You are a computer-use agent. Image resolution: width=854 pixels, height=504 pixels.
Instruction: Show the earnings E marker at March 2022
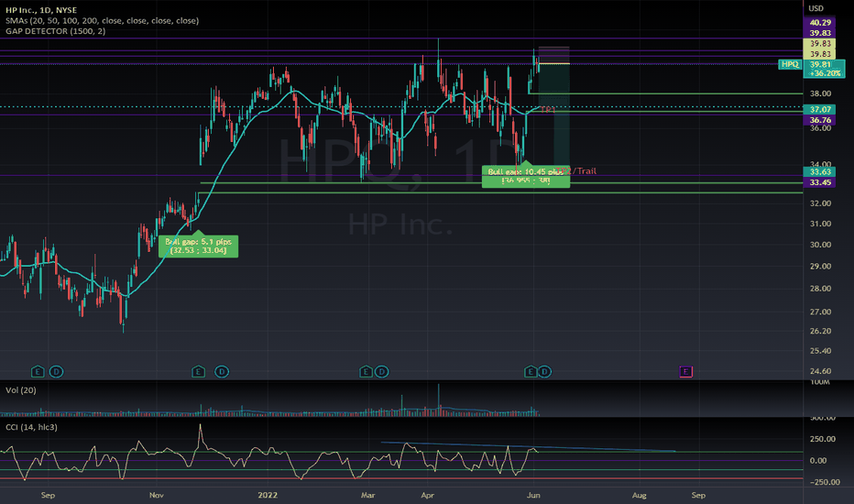coord(366,372)
